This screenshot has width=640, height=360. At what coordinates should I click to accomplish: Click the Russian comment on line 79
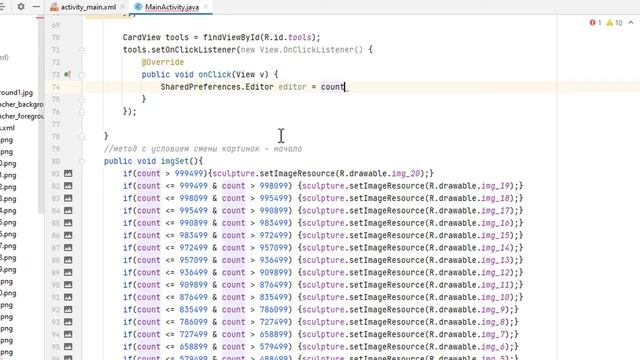click(203, 149)
